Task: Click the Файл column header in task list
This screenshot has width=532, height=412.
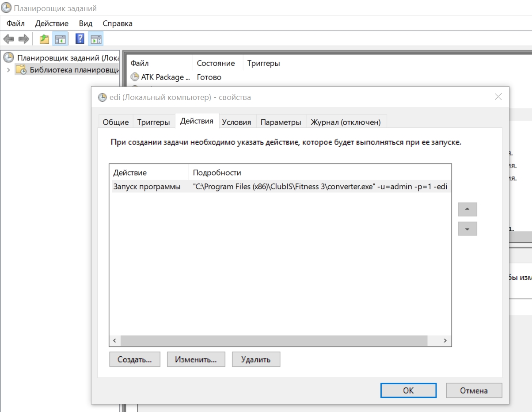Action: point(160,63)
